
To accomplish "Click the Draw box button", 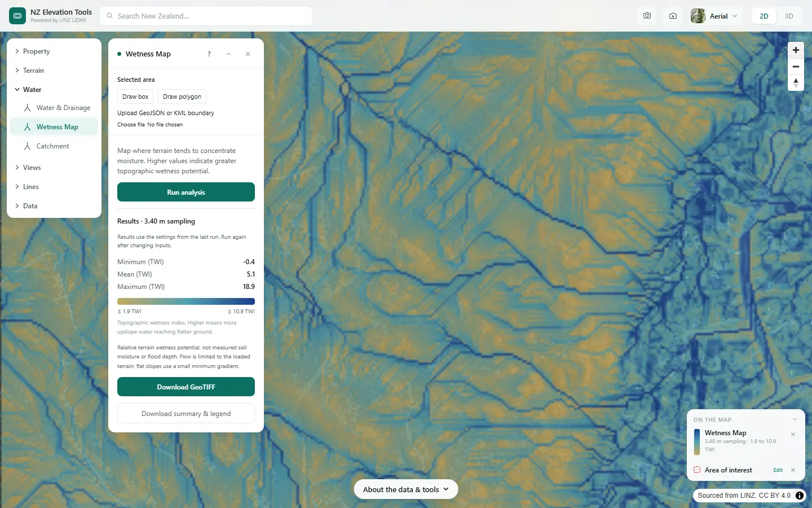I will [x=135, y=97].
